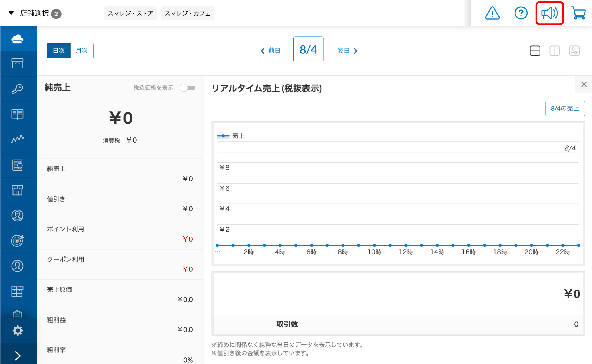Open the staff user circle icon
592x364 pixels.
(x=17, y=266)
